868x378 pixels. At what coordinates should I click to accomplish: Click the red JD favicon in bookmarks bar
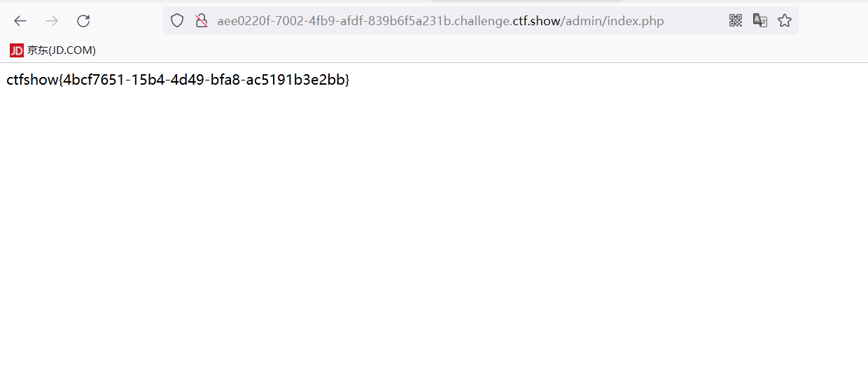(x=17, y=50)
